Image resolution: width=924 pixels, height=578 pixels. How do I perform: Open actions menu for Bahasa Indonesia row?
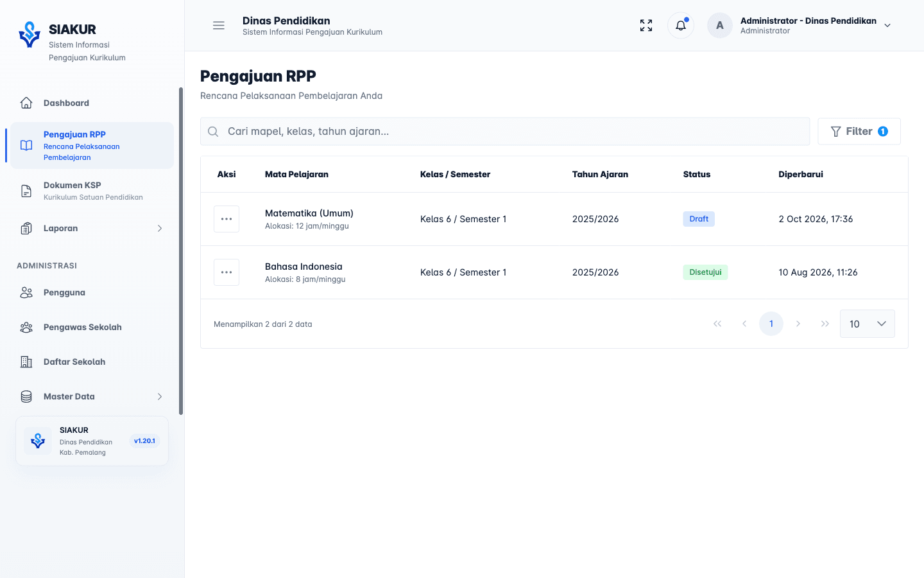[227, 272]
